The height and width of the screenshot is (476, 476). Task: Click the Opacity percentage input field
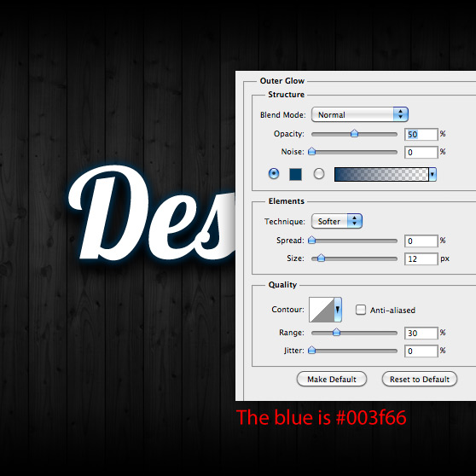click(x=421, y=134)
